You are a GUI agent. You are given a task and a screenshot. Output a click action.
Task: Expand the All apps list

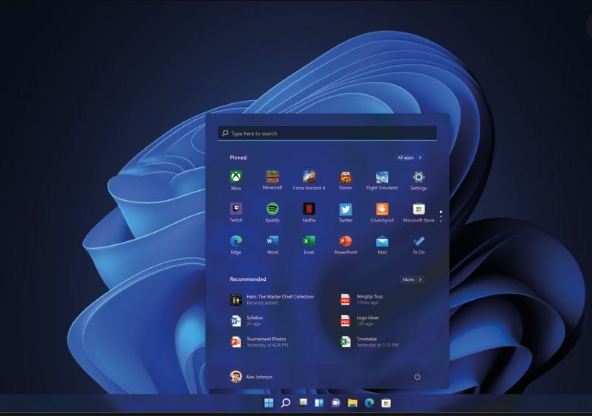coord(410,157)
